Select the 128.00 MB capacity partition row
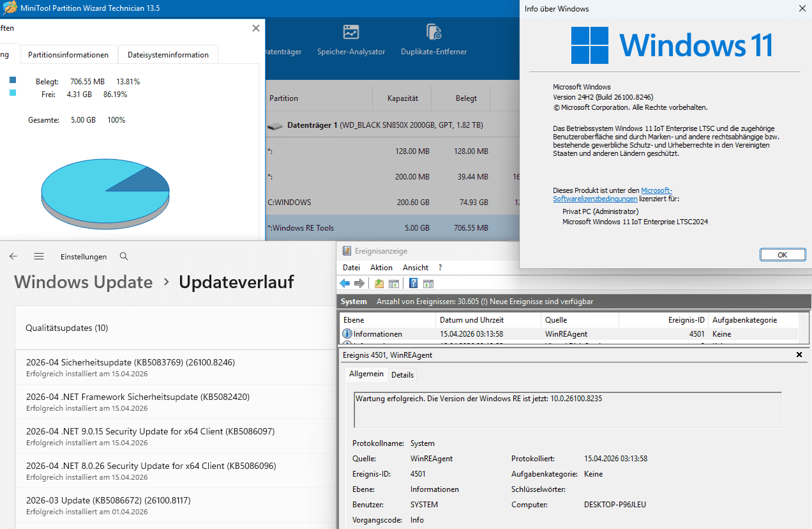 click(393, 151)
